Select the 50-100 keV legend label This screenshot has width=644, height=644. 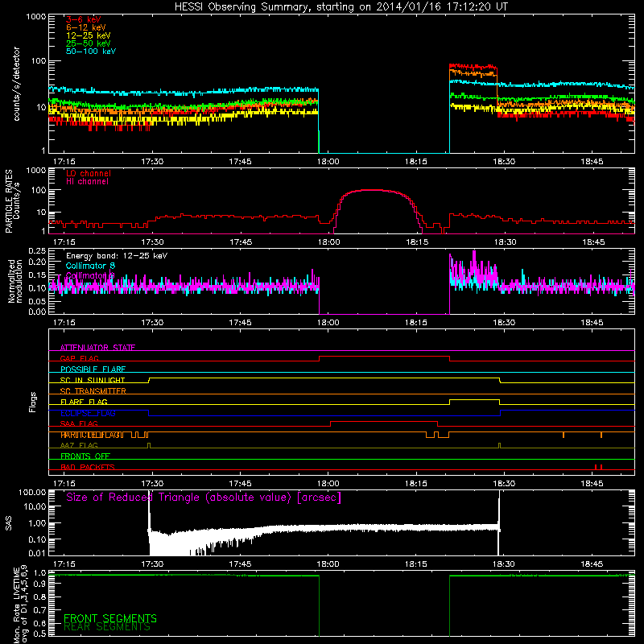pos(91,52)
